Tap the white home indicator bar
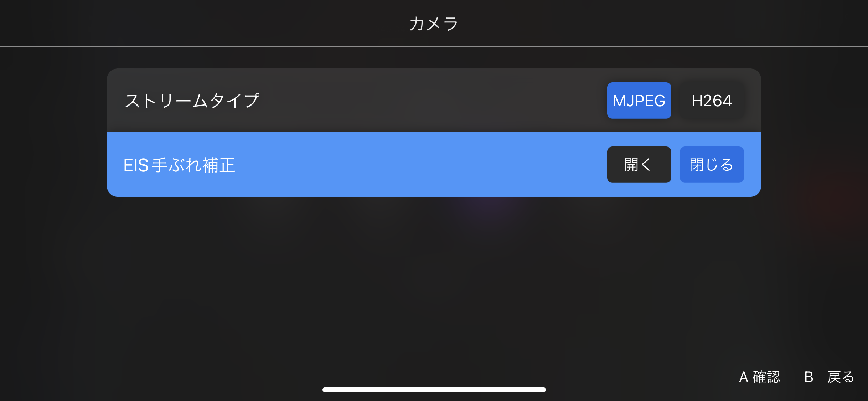 pyautogui.click(x=434, y=390)
